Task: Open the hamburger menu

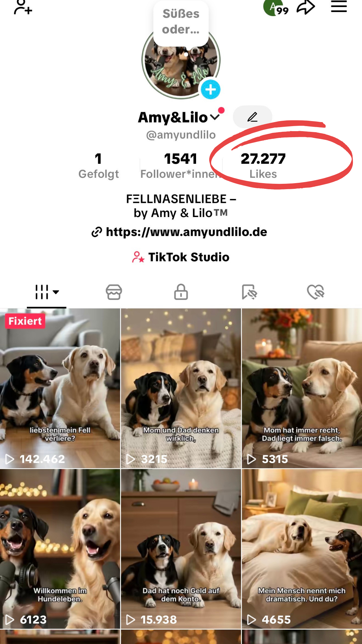Action: click(339, 7)
